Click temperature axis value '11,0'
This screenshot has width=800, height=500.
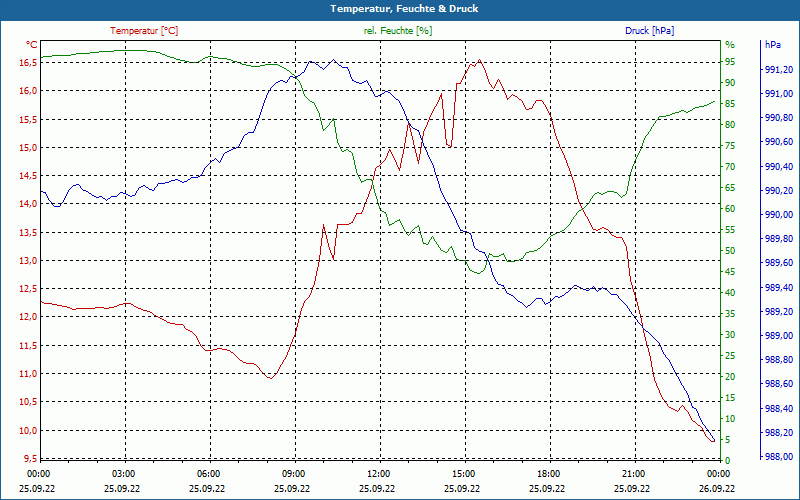(x=29, y=373)
